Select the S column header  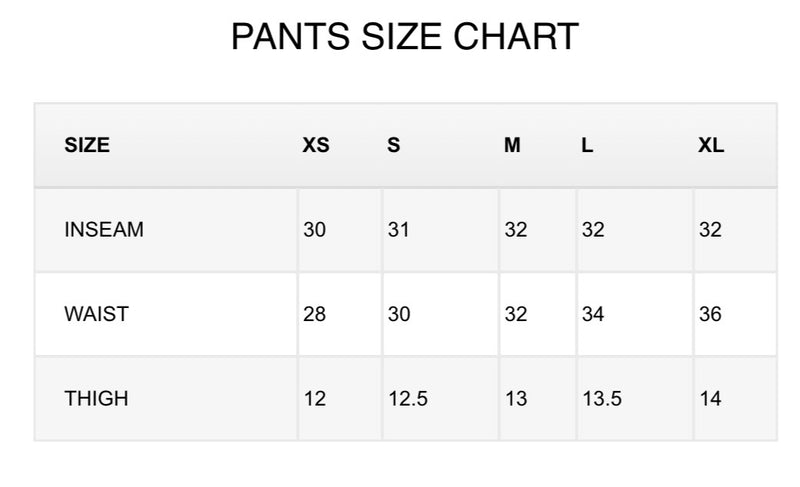pos(394,145)
